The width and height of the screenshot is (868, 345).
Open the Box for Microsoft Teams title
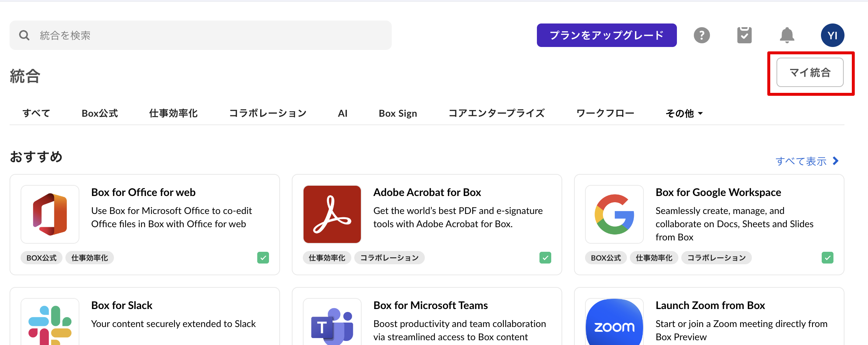[430, 305]
